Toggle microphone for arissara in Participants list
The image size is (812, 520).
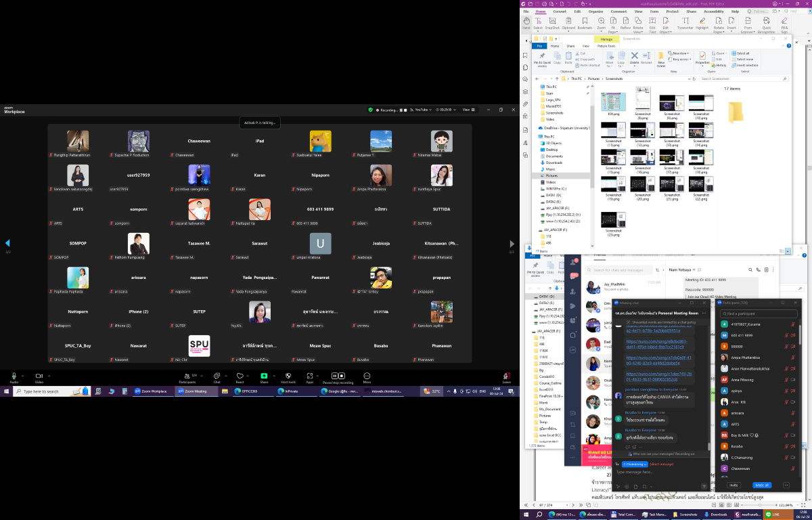click(792, 412)
